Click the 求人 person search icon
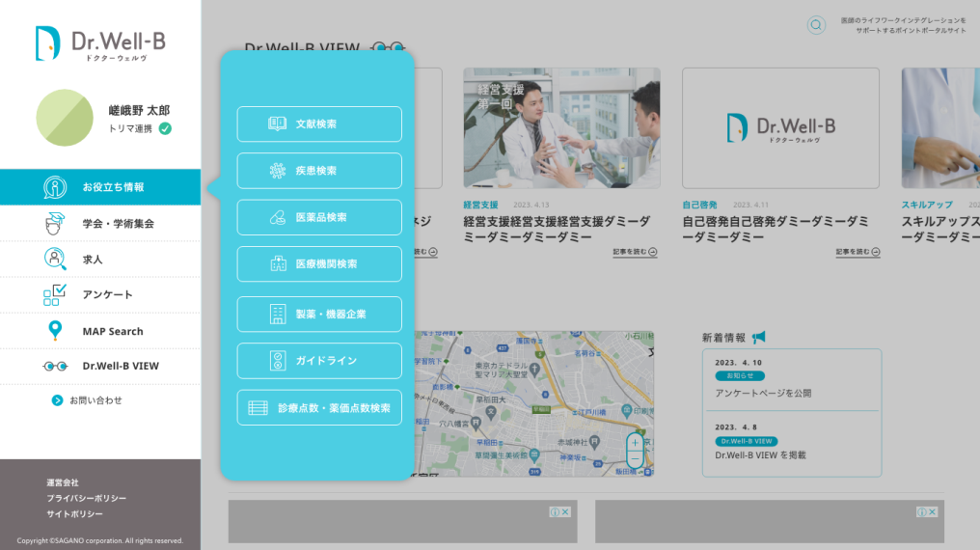The width and height of the screenshot is (980, 550). (55, 259)
